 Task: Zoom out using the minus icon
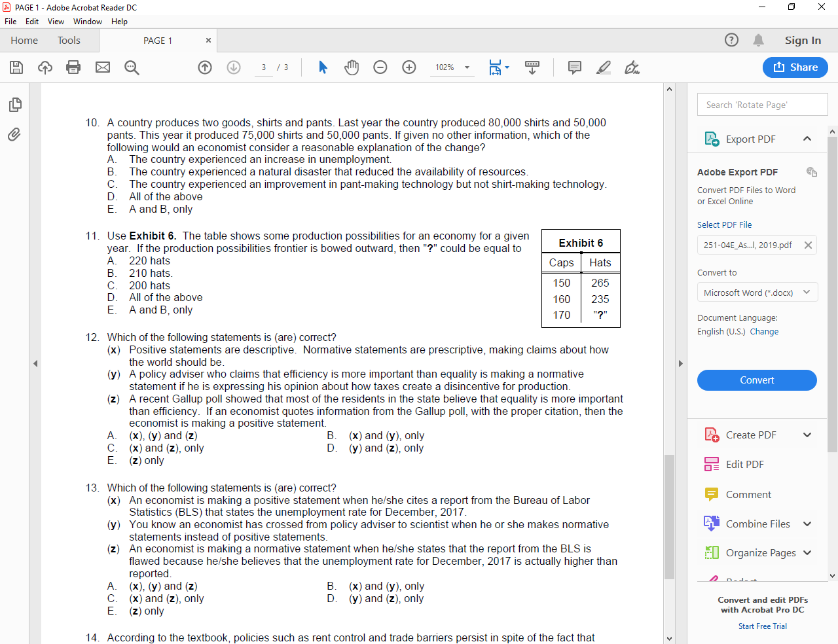[x=380, y=67]
